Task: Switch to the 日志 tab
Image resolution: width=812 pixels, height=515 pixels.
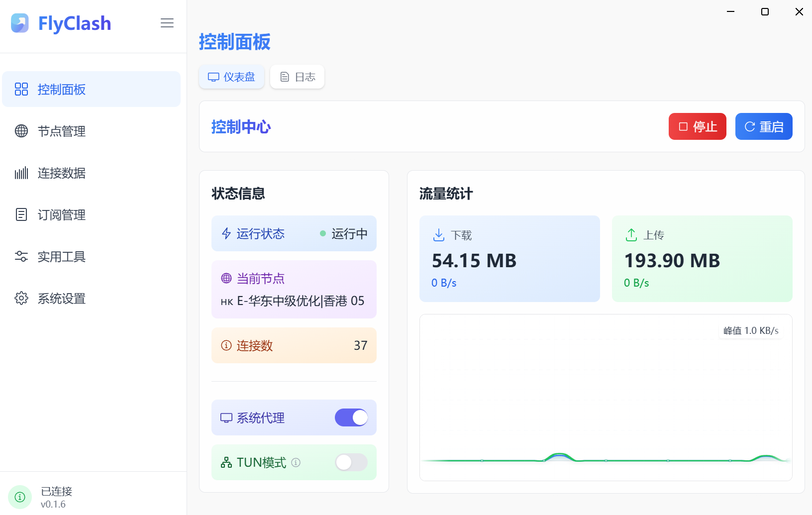Action: pos(297,77)
